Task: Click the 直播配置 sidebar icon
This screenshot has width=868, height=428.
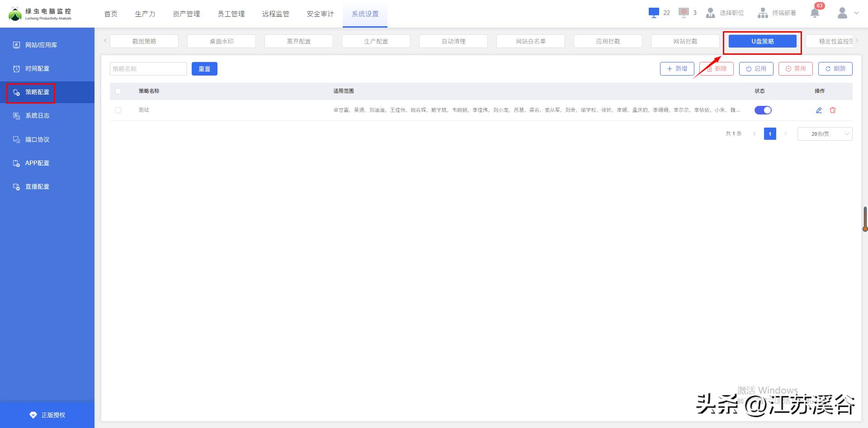Action: [x=16, y=187]
